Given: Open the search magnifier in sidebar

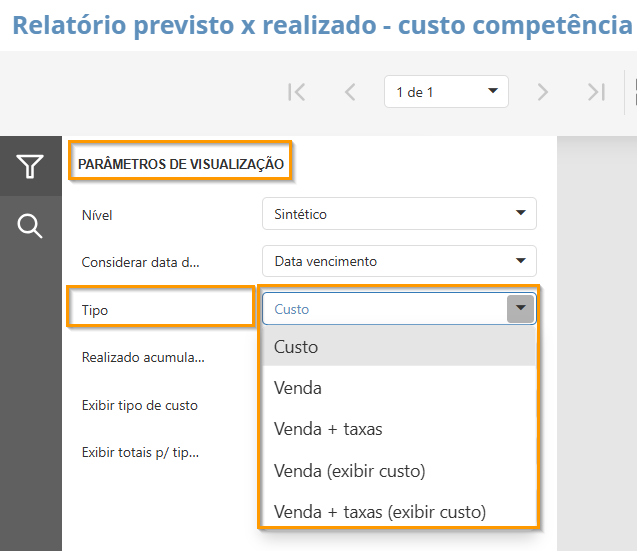Looking at the screenshot, I should coord(30,227).
